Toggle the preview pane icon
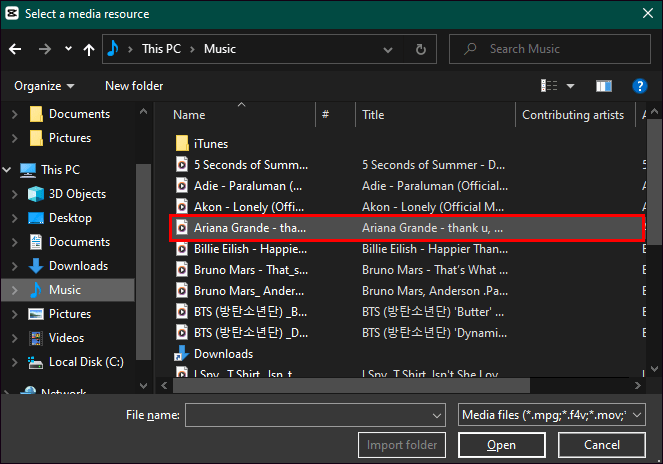This screenshot has height=464, width=663. point(603,86)
